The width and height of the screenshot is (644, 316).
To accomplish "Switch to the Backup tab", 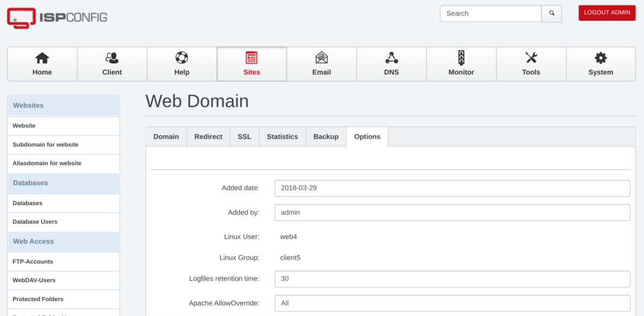I will [326, 137].
